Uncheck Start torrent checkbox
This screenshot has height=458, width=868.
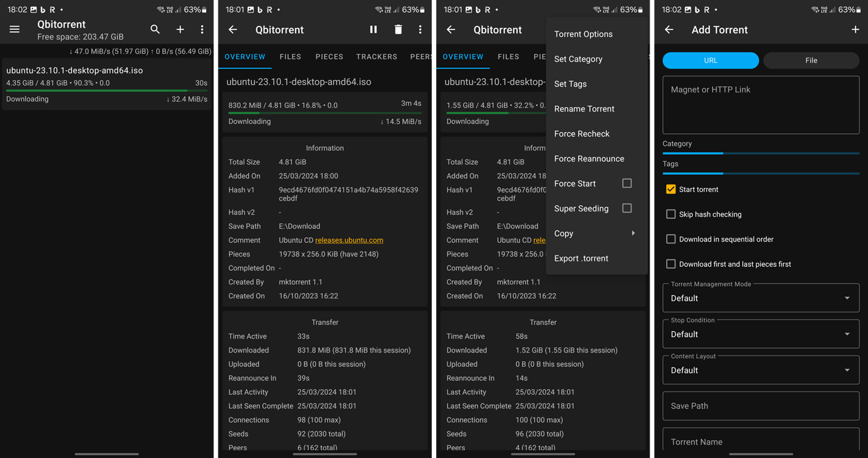(x=671, y=189)
